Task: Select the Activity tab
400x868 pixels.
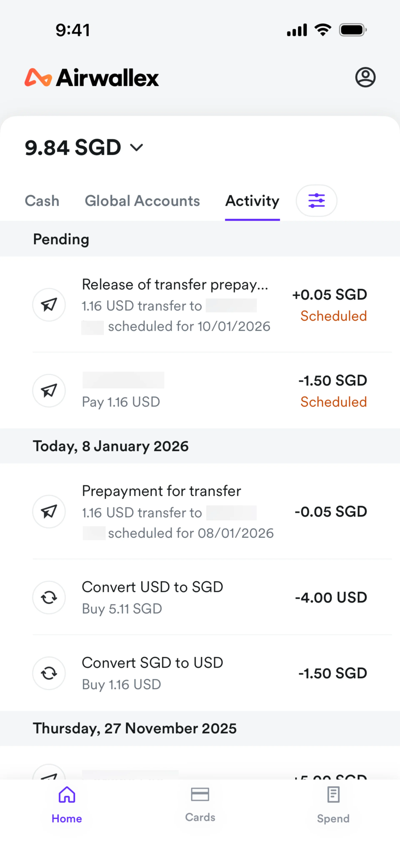Action: click(x=252, y=201)
